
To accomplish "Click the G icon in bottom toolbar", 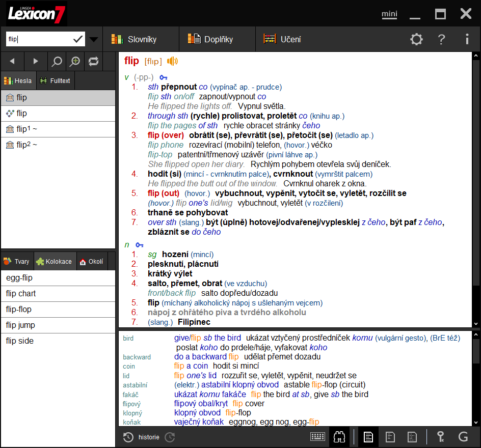I will click(463, 437).
